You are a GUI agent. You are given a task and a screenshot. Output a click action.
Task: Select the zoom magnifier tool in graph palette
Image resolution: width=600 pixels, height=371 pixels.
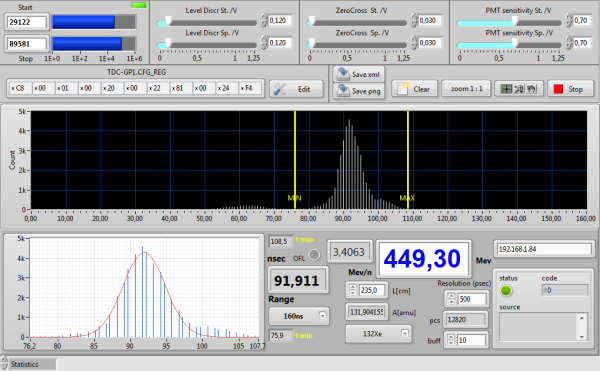click(519, 89)
